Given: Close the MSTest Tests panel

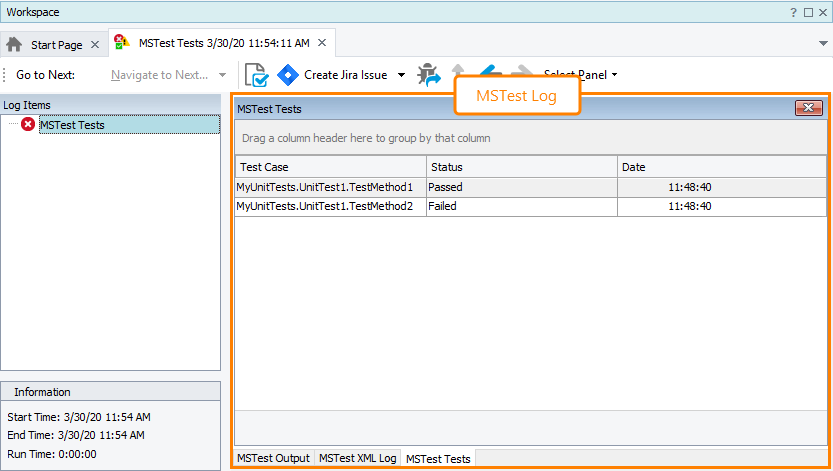Looking at the screenshot, I should (808, 108).
